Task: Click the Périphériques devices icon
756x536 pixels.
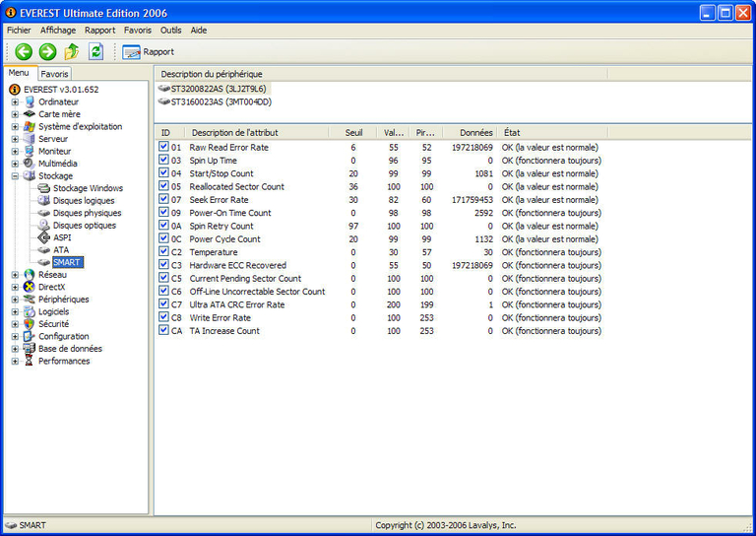Action: (30, 300)
